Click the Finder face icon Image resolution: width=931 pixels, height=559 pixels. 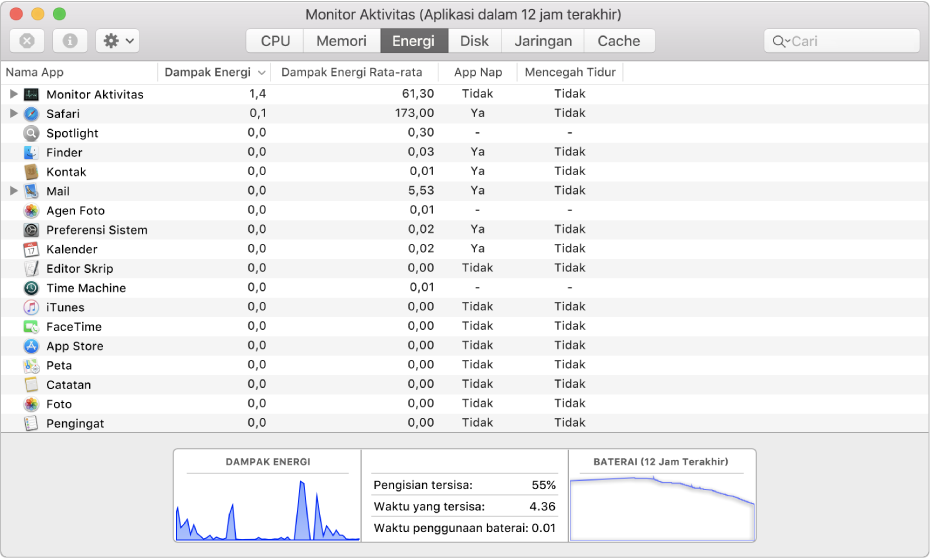[31, 153]
